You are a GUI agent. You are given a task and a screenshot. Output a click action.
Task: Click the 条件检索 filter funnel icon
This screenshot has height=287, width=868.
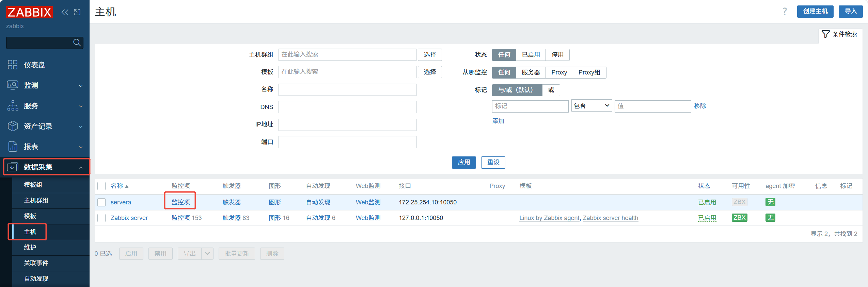point(825,34)
